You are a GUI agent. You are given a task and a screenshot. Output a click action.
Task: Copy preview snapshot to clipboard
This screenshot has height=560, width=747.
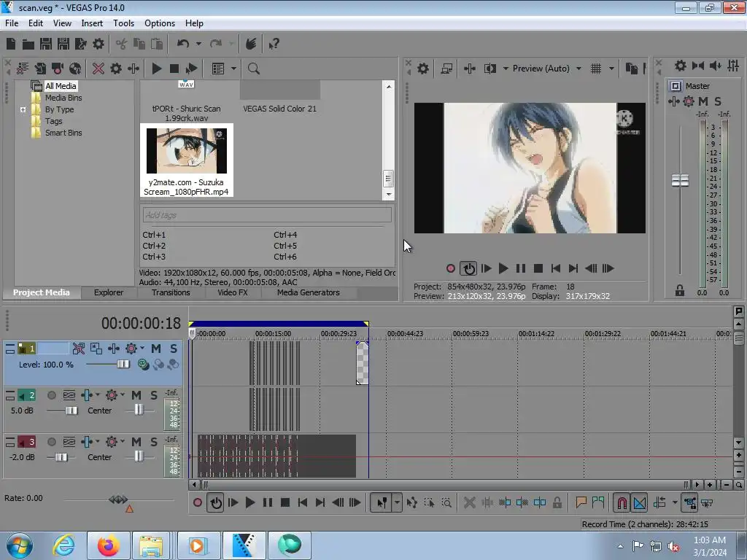pos(632,69)
